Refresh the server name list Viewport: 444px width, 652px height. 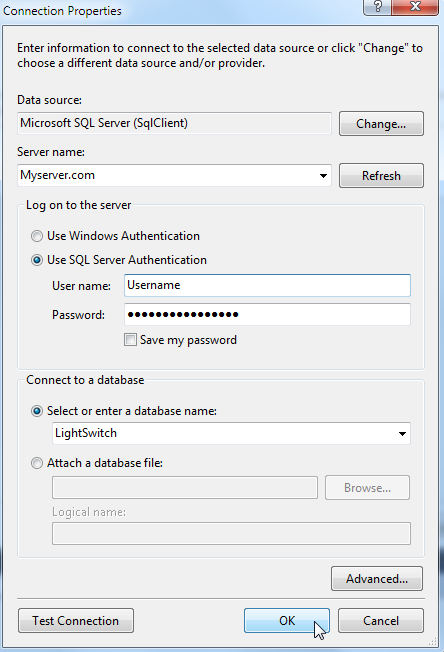pos(381,175)
